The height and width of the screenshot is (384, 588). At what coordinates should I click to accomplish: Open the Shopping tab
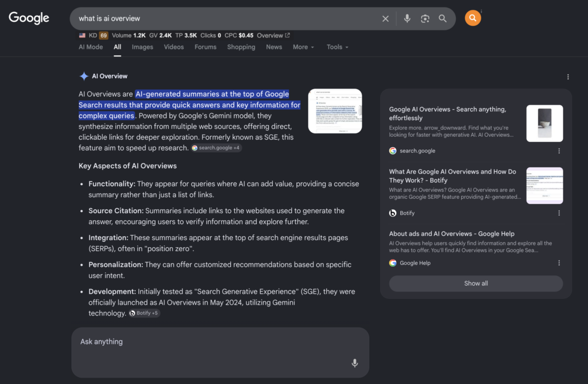[x=241, y=47]
